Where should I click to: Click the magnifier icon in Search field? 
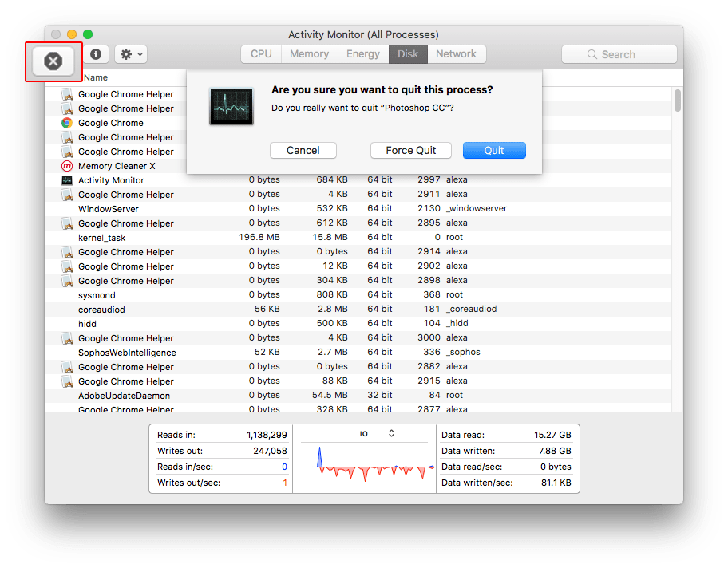592,54
